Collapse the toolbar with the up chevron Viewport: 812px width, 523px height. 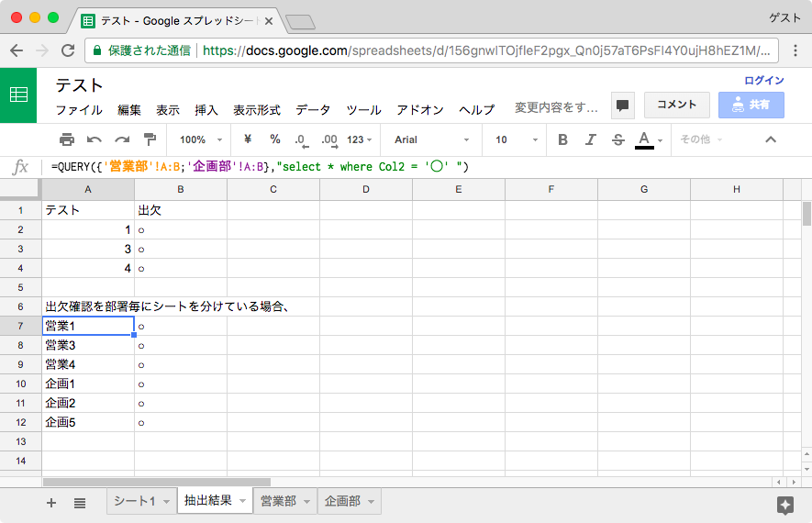pos(771,139)
